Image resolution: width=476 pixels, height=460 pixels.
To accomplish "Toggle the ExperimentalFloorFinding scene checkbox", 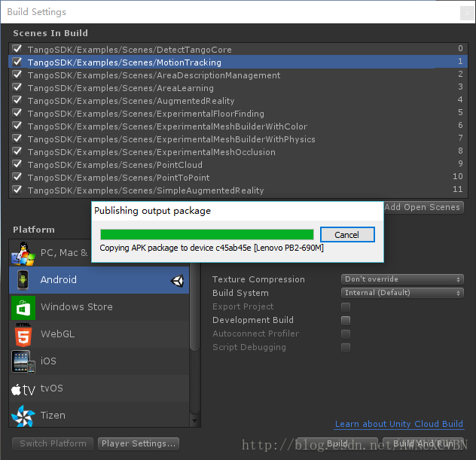I will pyautogui.click(x=17, y=113).
